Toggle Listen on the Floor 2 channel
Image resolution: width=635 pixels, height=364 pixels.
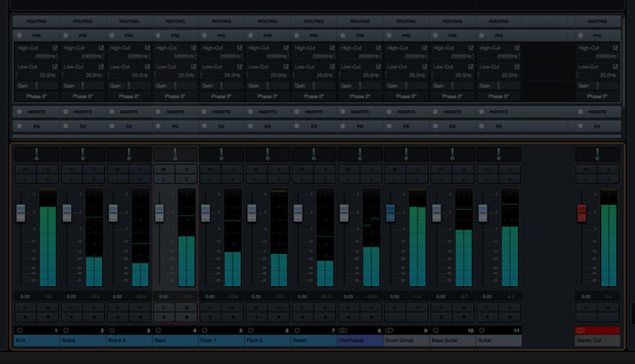(256, 179)
